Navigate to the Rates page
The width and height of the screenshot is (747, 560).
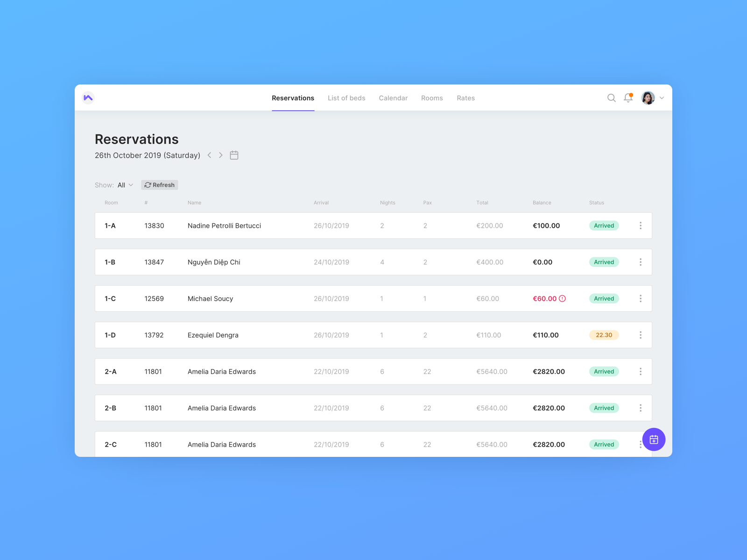pyautogui.click(x=465, y=98)
